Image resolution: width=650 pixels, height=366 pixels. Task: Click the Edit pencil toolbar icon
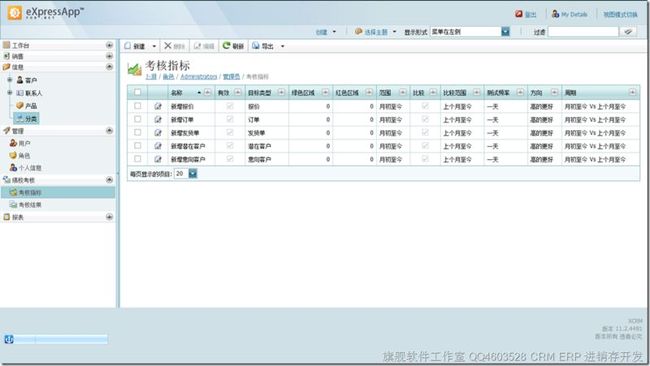click(197, 46)
